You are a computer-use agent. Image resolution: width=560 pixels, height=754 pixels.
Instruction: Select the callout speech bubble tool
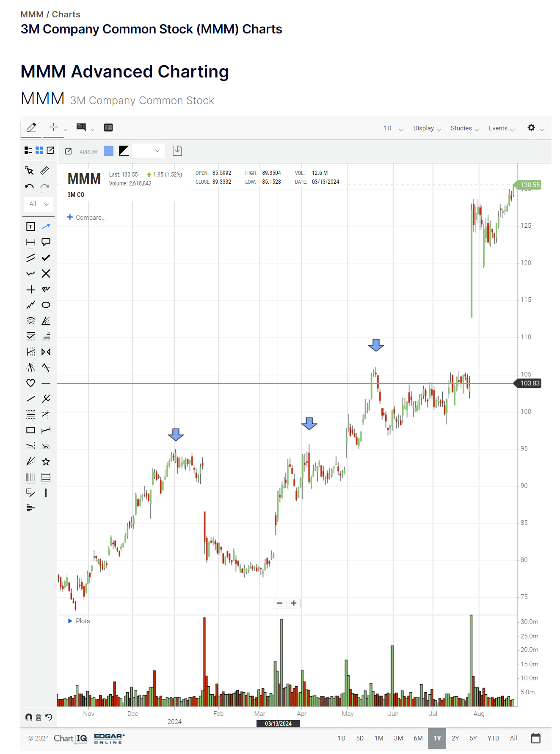coord(46,242)
